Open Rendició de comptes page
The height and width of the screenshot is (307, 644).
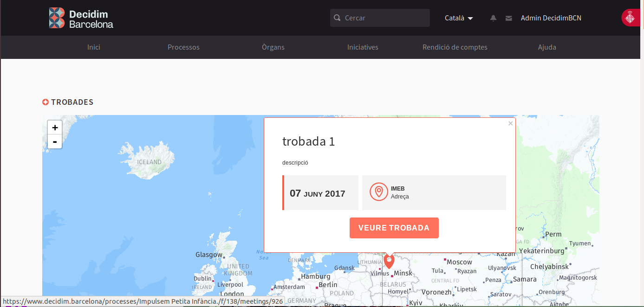pos(455,47)
